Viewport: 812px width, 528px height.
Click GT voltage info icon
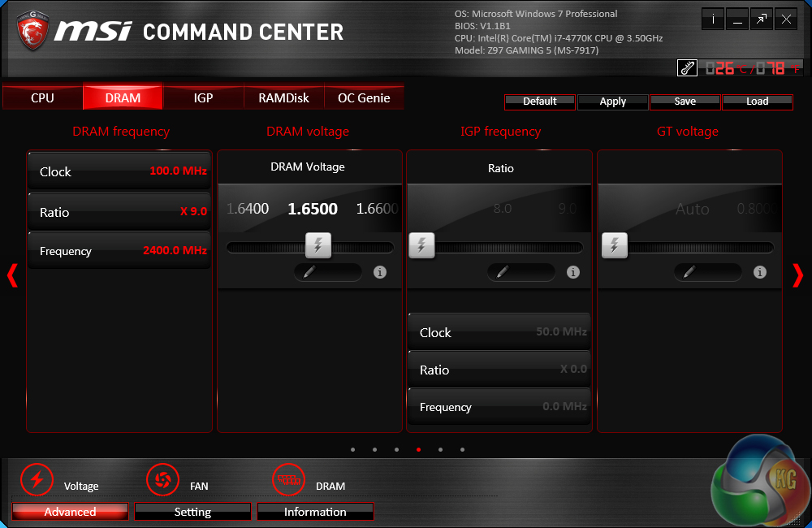(x=760, y=272)
